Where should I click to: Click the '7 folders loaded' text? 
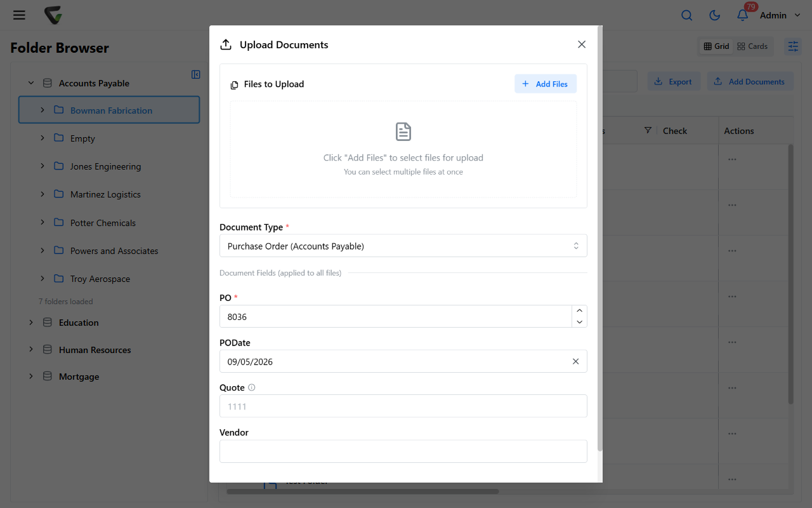click(x=66, y=302)
